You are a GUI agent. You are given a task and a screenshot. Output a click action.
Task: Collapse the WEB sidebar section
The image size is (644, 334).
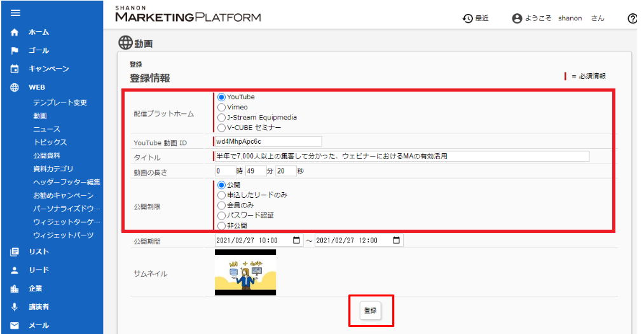pos(37,87)
